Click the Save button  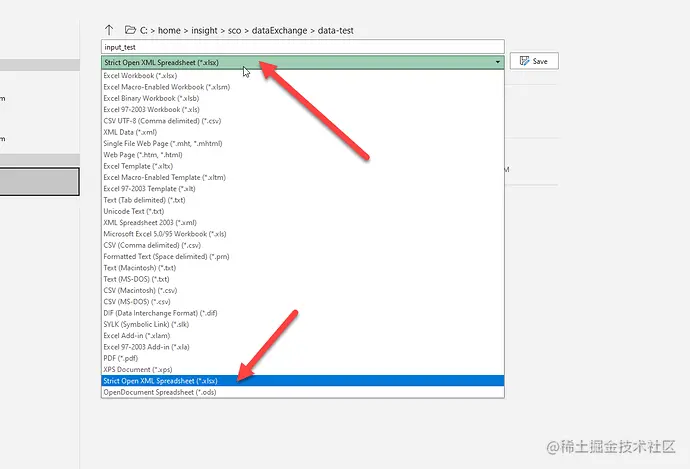click(x=534, y=61)
